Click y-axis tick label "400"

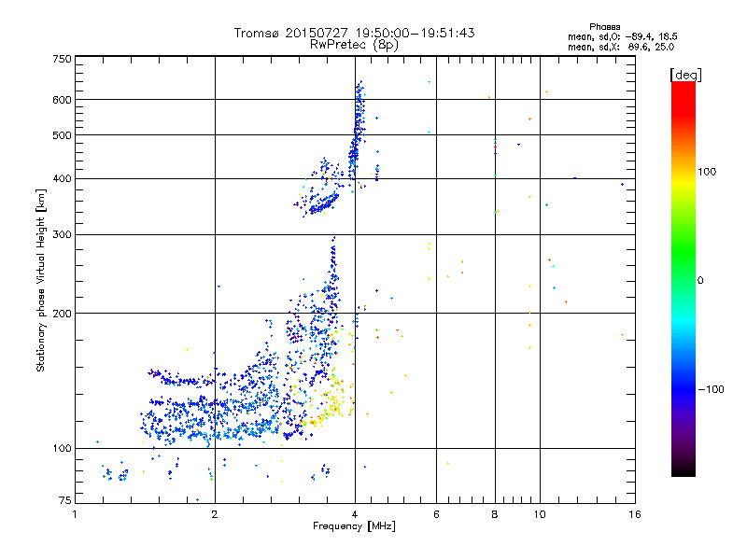click(x=62, y=178)
